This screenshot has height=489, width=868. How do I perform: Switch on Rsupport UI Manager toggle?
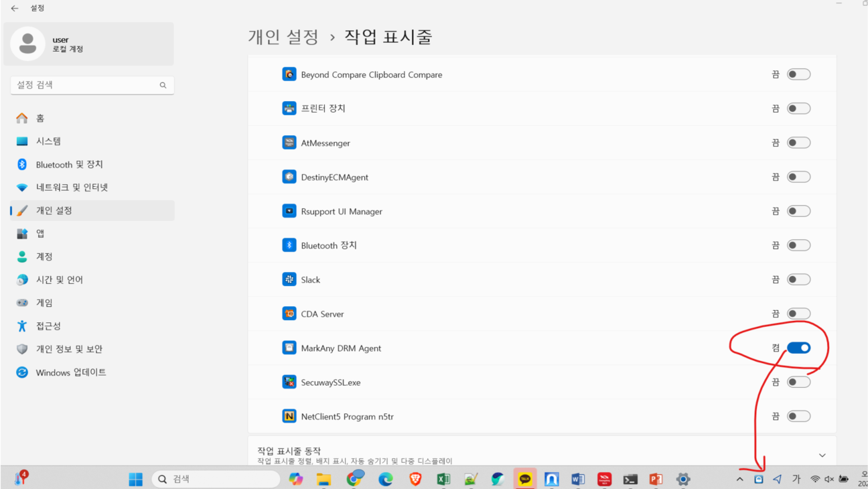pos(798,211)
